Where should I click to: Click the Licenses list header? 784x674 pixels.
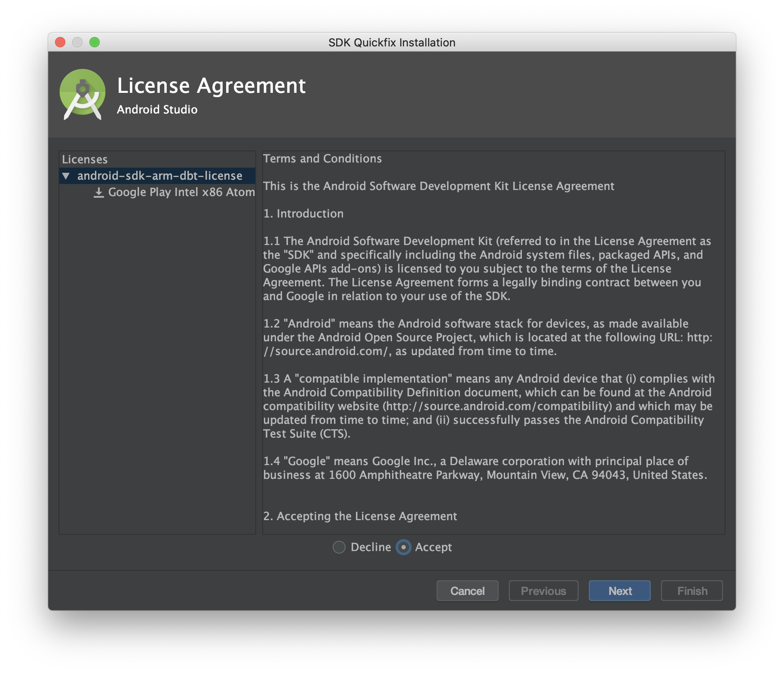tap(85, 159)
